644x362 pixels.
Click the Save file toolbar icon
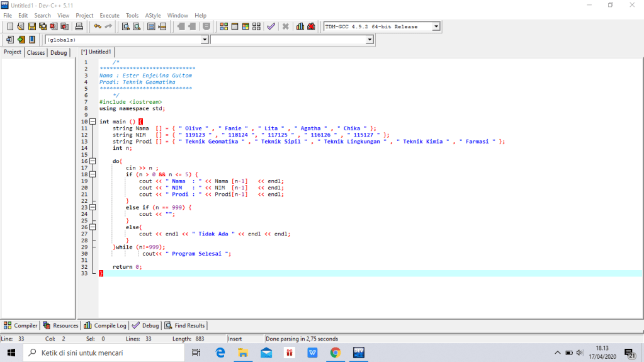click(x=31, y=26)
